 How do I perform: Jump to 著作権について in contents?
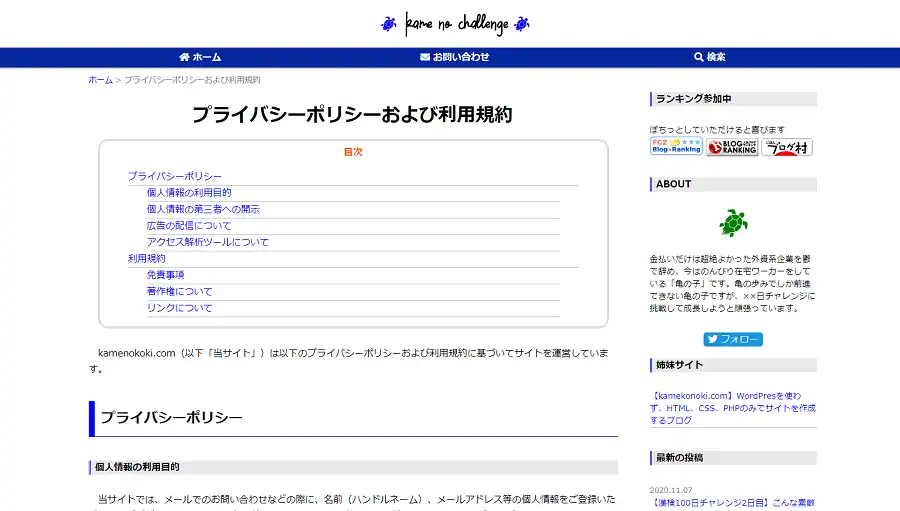(179, 291)
